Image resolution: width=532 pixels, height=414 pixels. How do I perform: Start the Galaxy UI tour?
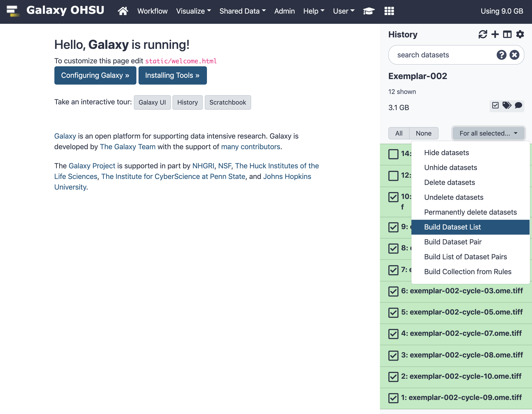pos(152,102)
